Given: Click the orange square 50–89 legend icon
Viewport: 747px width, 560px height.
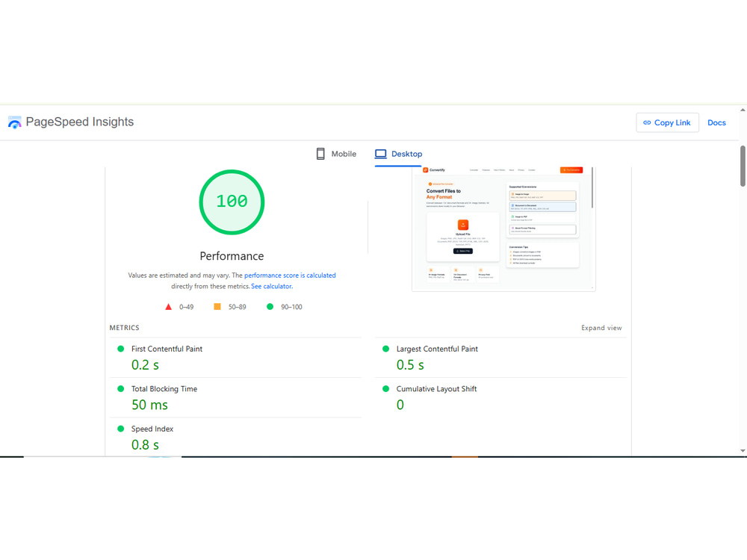Looking at the screenshot, I should (217, 307).
